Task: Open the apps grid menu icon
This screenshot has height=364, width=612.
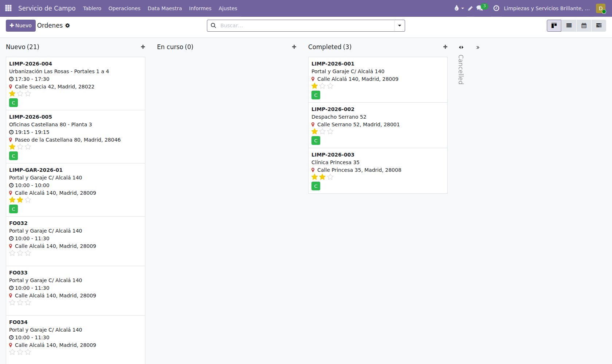Action: (8, 8)
